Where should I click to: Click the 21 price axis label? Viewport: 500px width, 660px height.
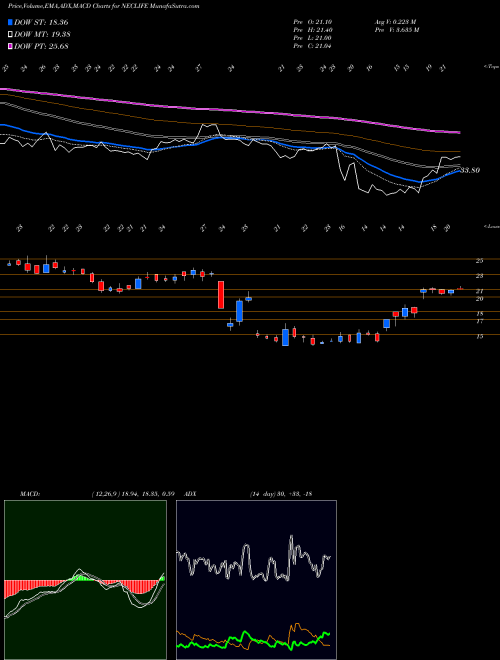(479, 291)
